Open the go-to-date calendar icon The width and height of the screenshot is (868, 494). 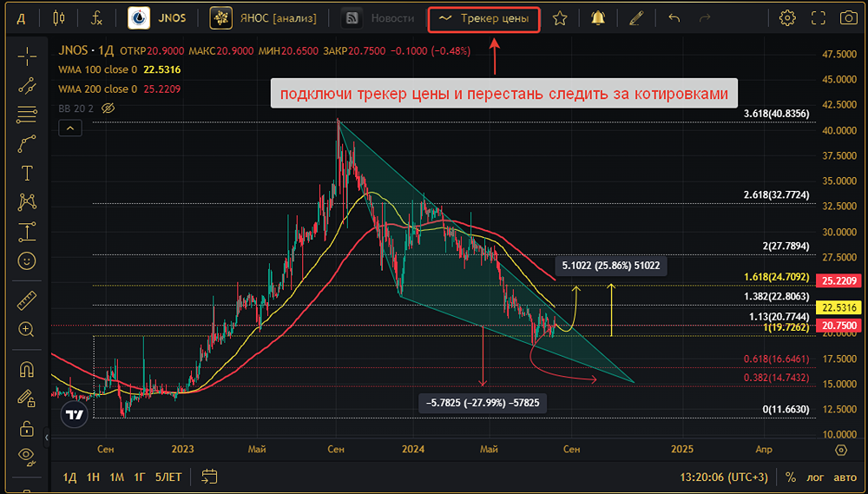click(209, 477)
